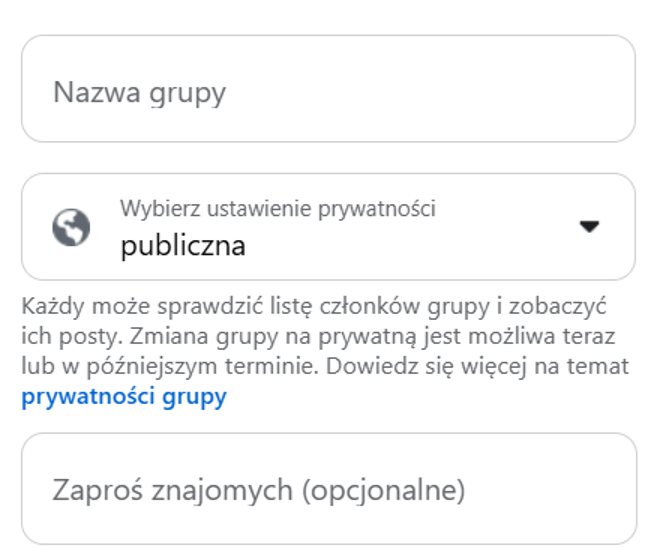Click the Każdy może sprawdzić text line
The width and height of the screenshot is (658, 548).
pyautogui.click(x=314, y=306)
